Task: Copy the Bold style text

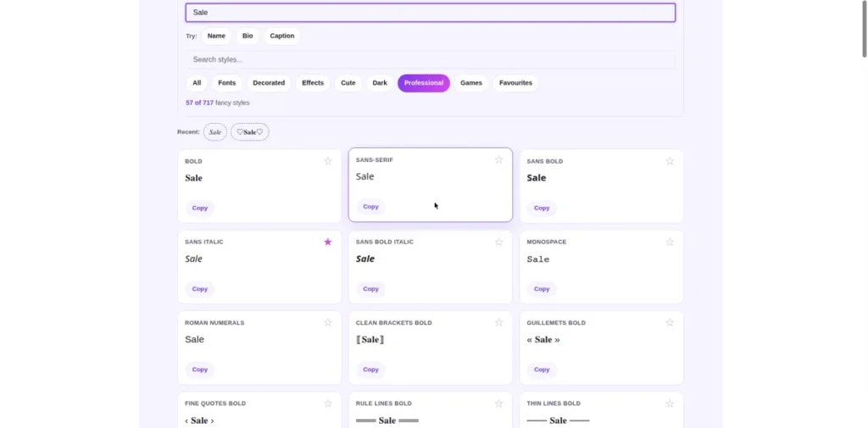Action: (200, 208)
